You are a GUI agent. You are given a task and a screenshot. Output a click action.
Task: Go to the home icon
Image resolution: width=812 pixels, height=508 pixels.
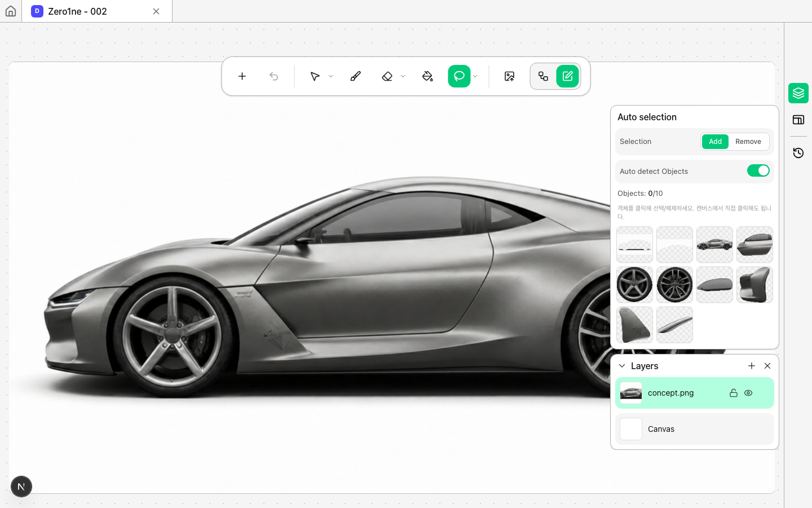click(x=11, y=11)
